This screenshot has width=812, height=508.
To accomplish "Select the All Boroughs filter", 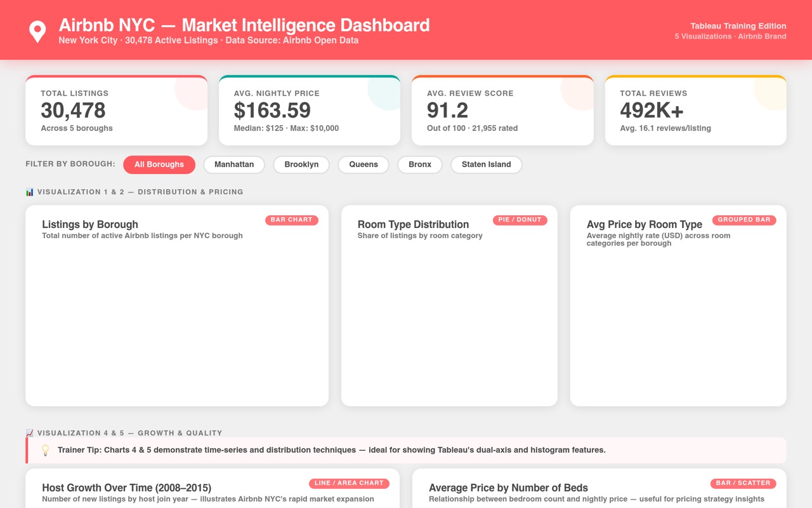I will 159,164.
